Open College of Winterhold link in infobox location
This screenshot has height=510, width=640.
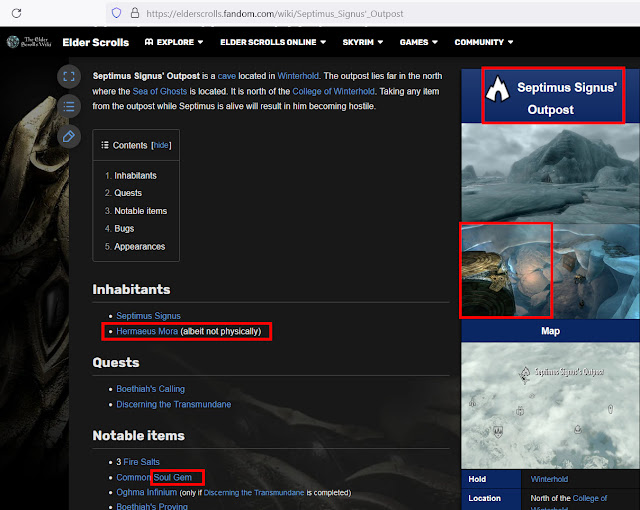click(590, 498)
